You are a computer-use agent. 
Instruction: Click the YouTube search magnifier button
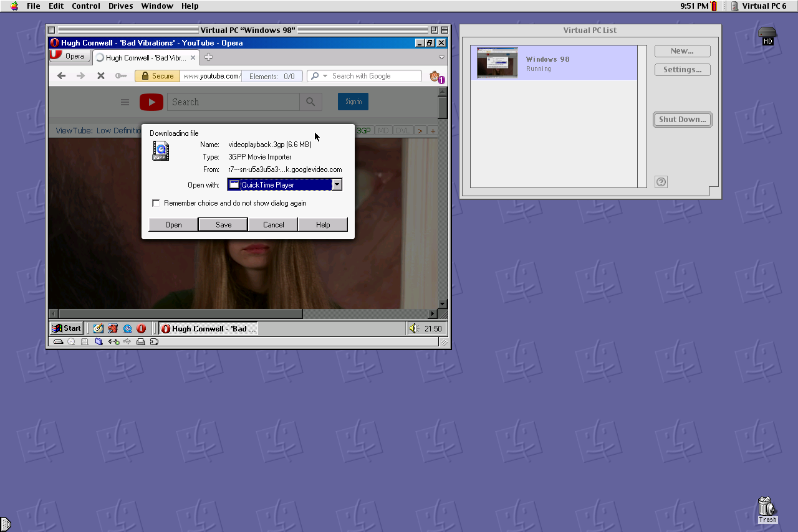(310, 102)
